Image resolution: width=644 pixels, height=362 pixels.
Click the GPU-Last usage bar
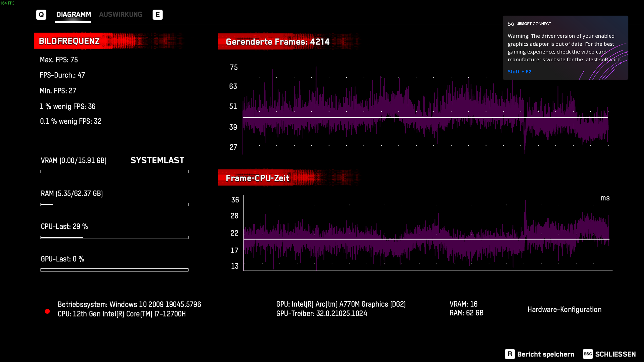[x=114, y=270]
